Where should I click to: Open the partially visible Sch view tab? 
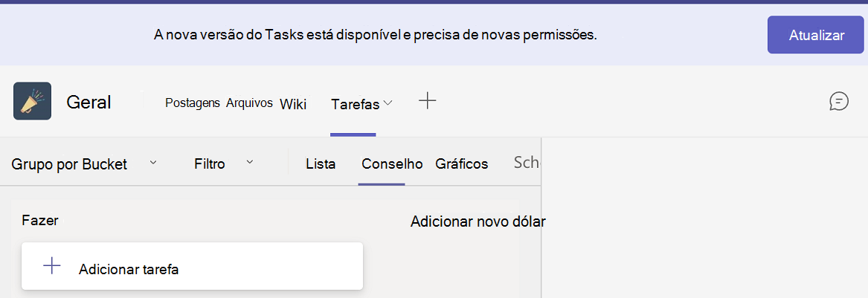(527, 163)
